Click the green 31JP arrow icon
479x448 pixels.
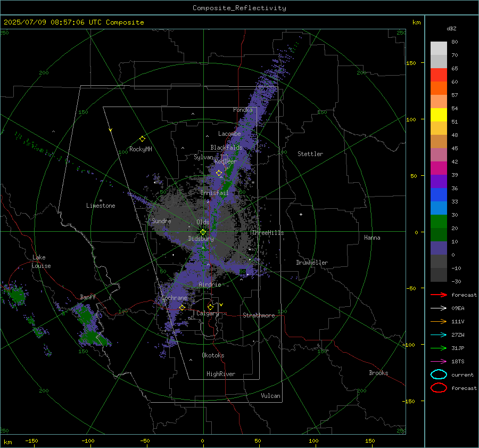tap(439, 348)
